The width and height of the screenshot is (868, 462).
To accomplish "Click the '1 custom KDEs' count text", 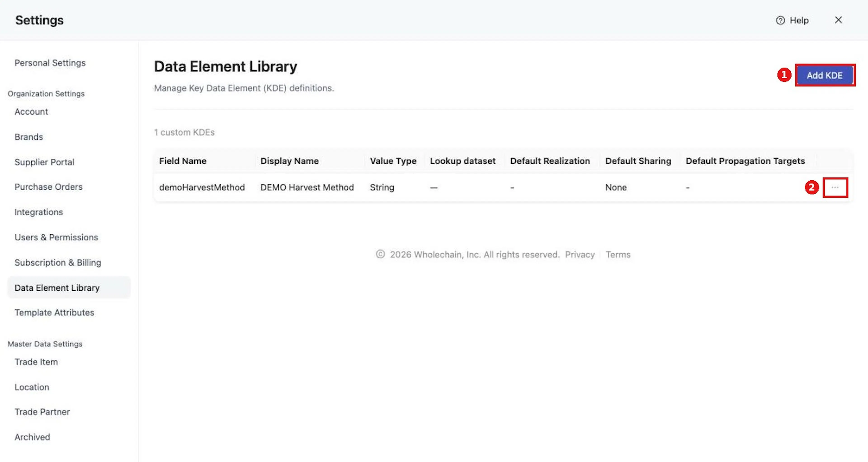I will [184, 132].
